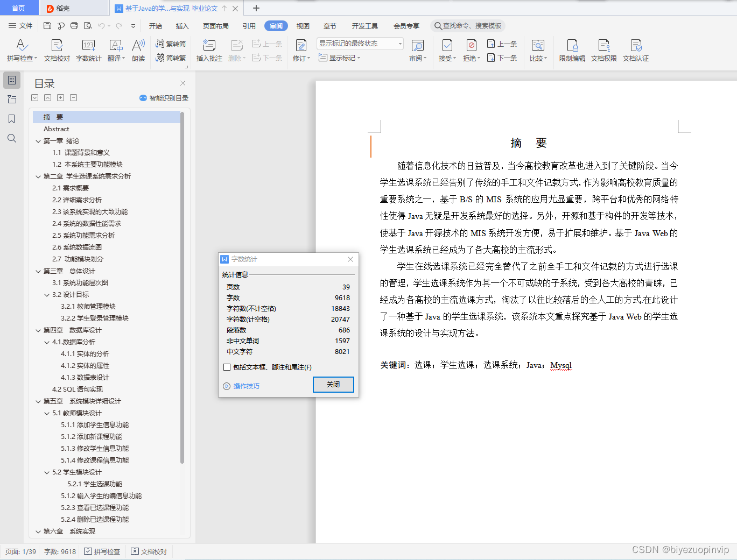737x560 pixels.
Task: Collapse the 第三章 总体设计 chapter
Action: pyautogui.click(x=38, y=271)
